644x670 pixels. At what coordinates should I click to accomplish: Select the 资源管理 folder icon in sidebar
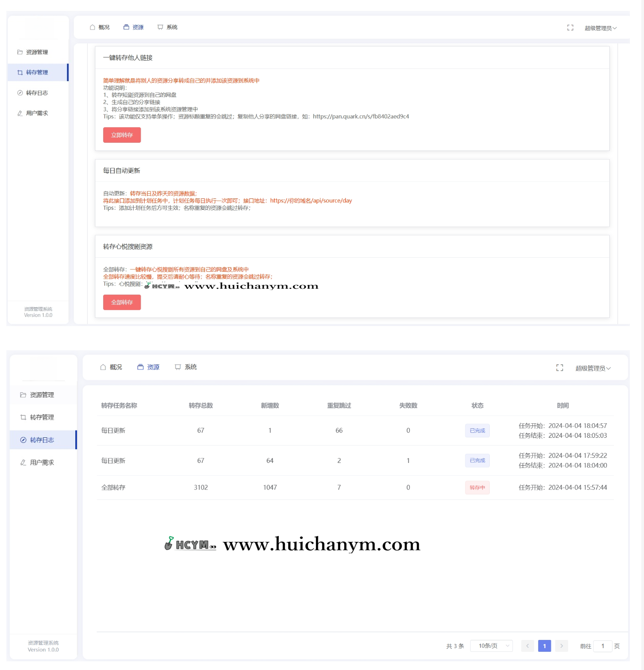pos(20,52)
